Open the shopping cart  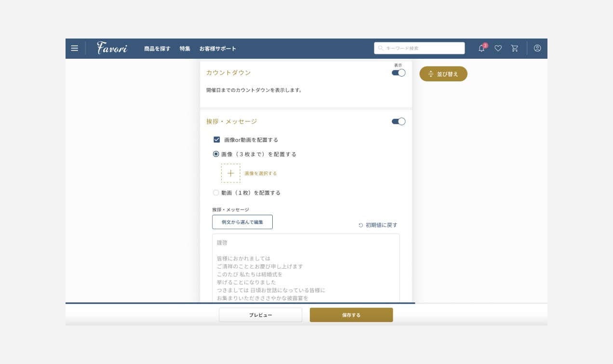(515, 48)
